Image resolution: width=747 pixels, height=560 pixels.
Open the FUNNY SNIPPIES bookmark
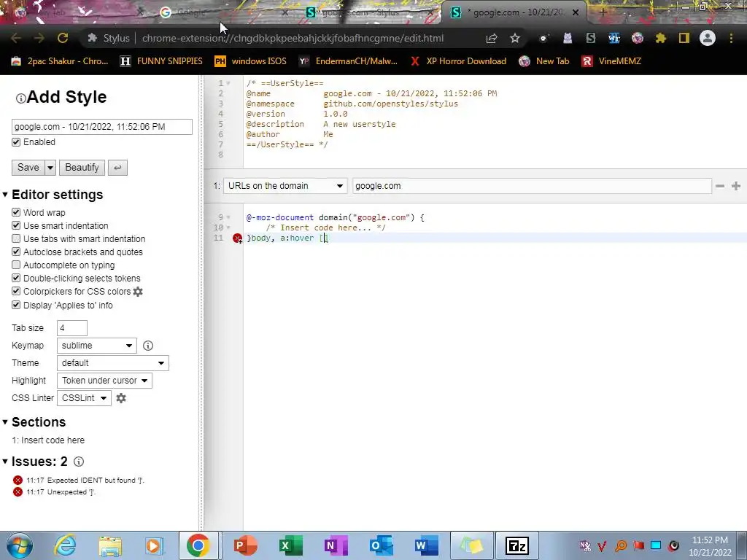(x=161, y=61)
